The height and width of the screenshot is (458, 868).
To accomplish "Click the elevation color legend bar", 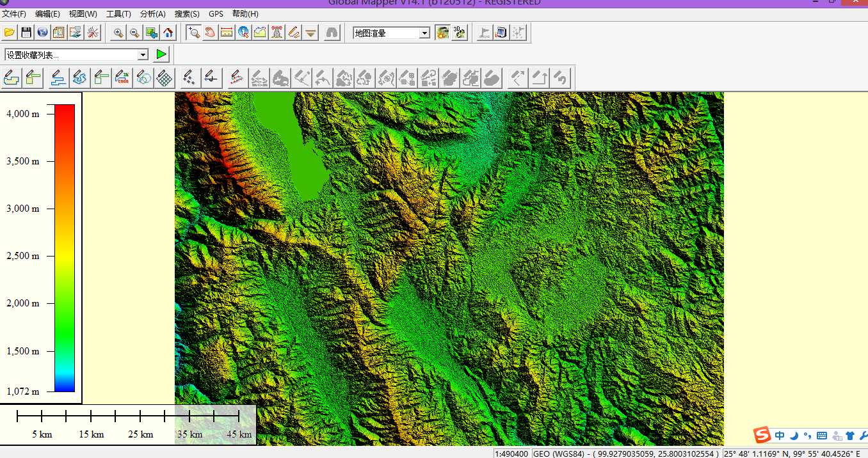I will [x=65, y=248].
